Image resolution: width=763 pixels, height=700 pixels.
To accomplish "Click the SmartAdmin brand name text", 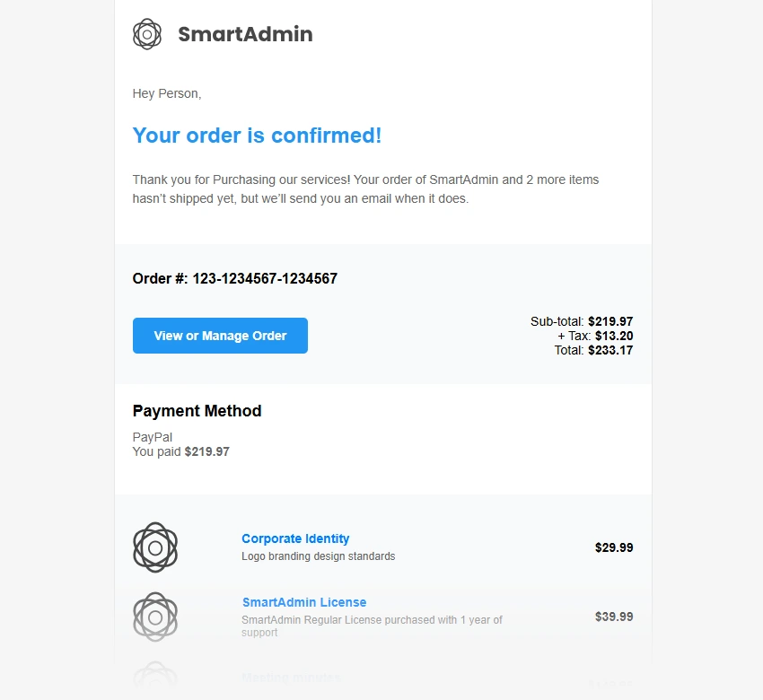I will 245,35.
